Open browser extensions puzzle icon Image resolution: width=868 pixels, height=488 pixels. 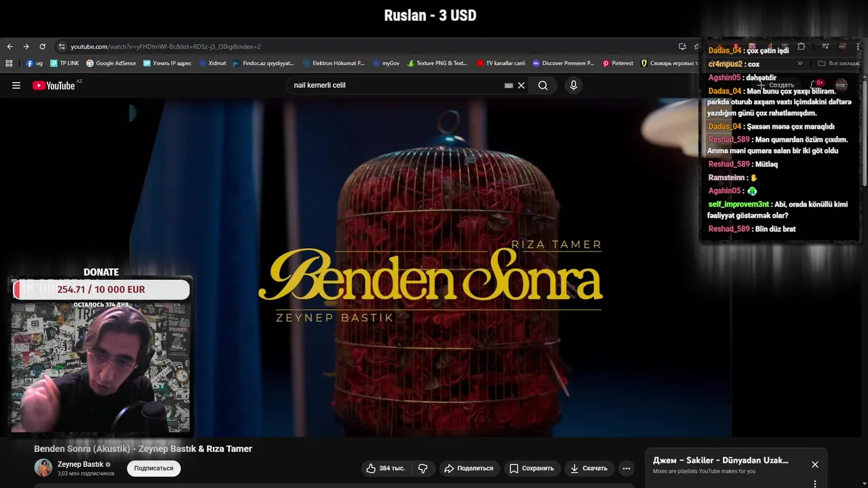[801, 47]
